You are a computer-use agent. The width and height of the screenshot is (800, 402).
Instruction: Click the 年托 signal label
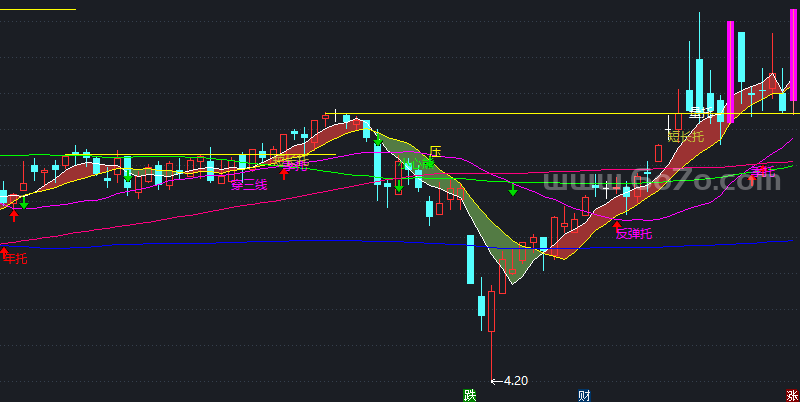point(16,259)
